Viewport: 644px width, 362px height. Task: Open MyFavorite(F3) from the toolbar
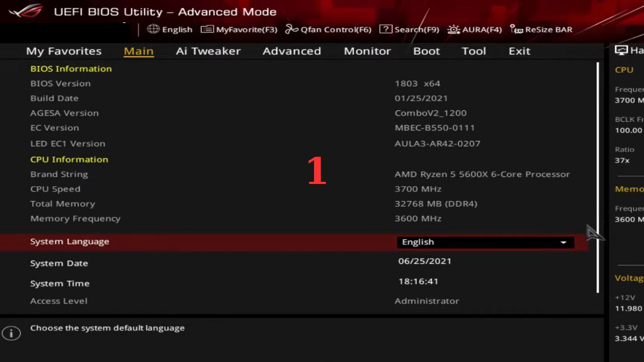pyautogui.click(x=239, y=29)
